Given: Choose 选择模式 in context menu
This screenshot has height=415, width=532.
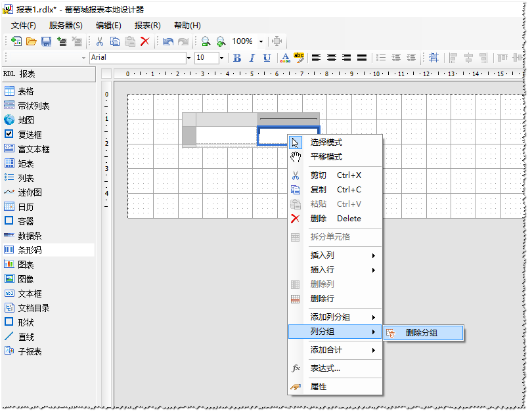Looking at the screenshot, I should point(335,142).
